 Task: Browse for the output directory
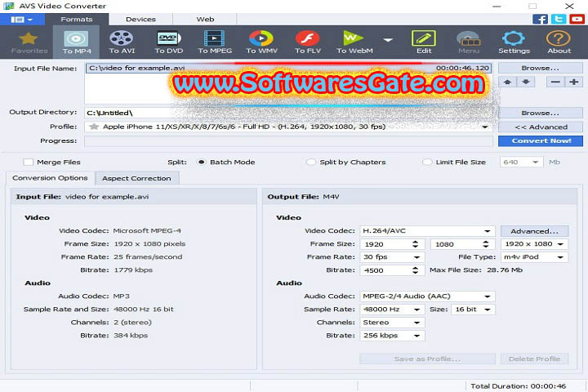pyautogui.click(x=541, y=113)
